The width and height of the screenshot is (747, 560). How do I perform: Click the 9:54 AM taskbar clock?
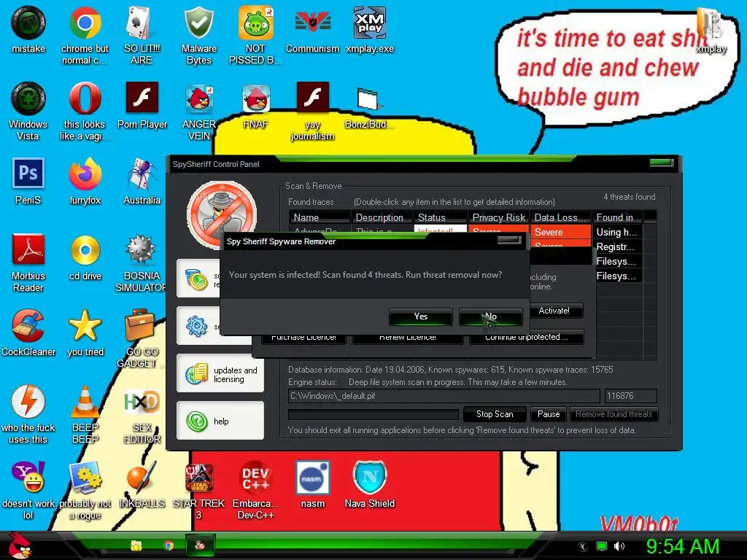682,546
